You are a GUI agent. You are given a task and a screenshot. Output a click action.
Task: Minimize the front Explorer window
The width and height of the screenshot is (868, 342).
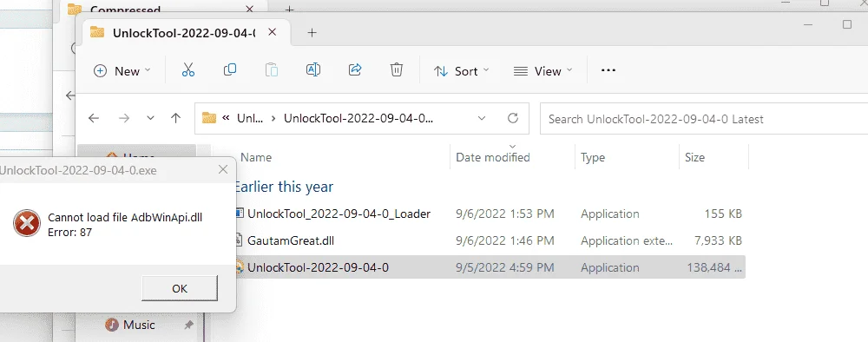coord(809,24)
